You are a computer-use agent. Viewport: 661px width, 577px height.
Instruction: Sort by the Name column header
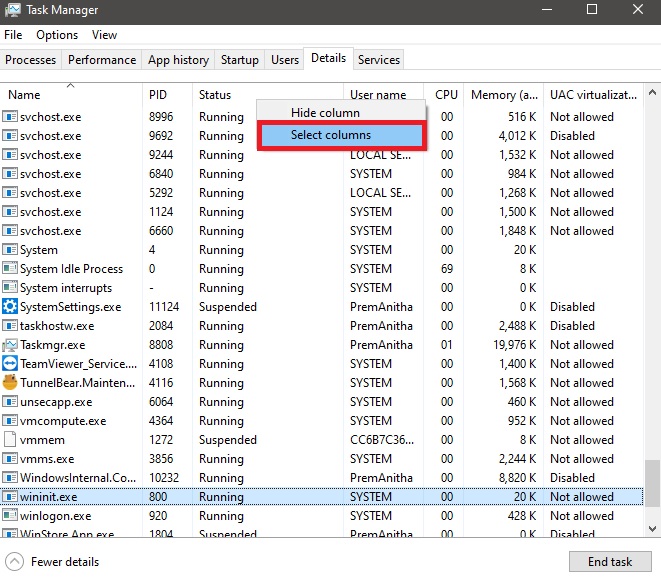pos(24,95)
